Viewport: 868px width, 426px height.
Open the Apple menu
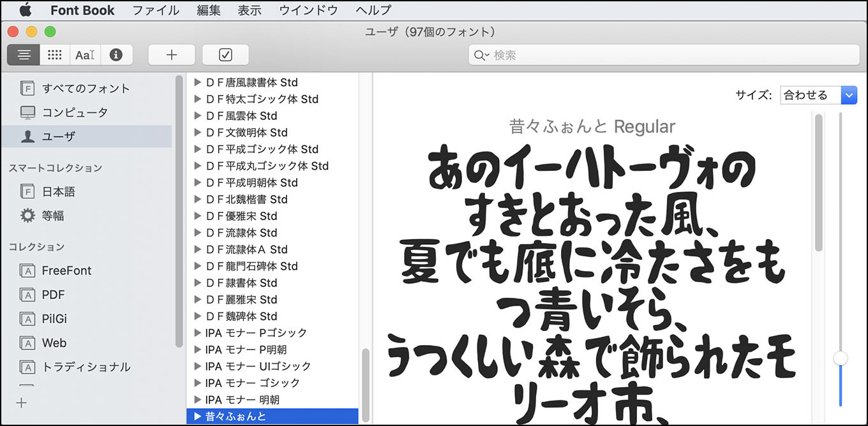coord(25,10)
